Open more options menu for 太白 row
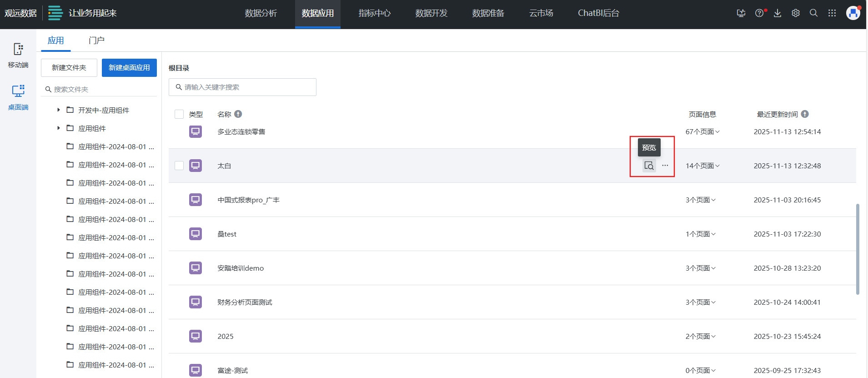Viewport: 868px width, 378px height. (665, 166)
